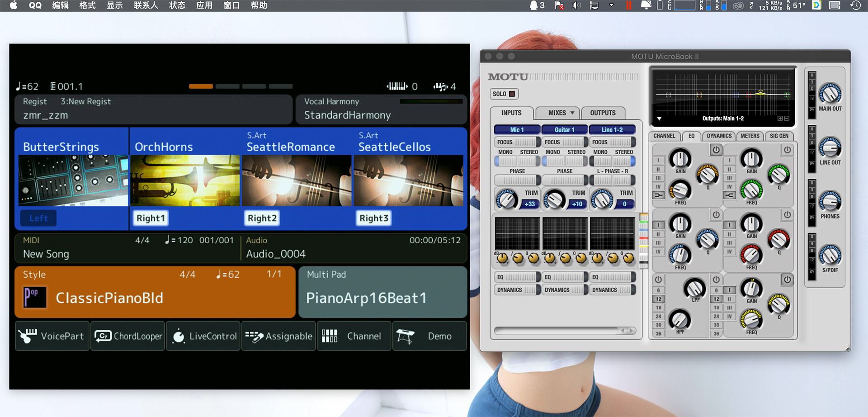Click the volume speaker menu bar icon
868x417 pixels.
click(x=576, y=5)
